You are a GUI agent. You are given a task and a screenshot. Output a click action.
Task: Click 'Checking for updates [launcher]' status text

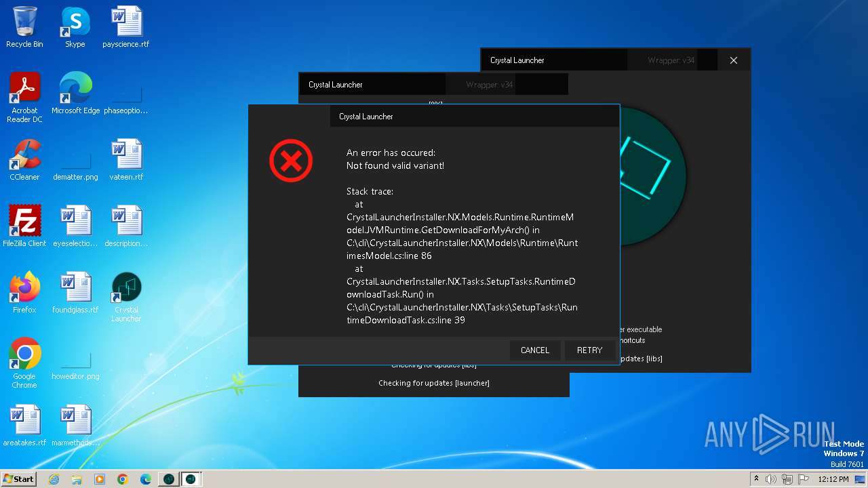tap(434, 383)
